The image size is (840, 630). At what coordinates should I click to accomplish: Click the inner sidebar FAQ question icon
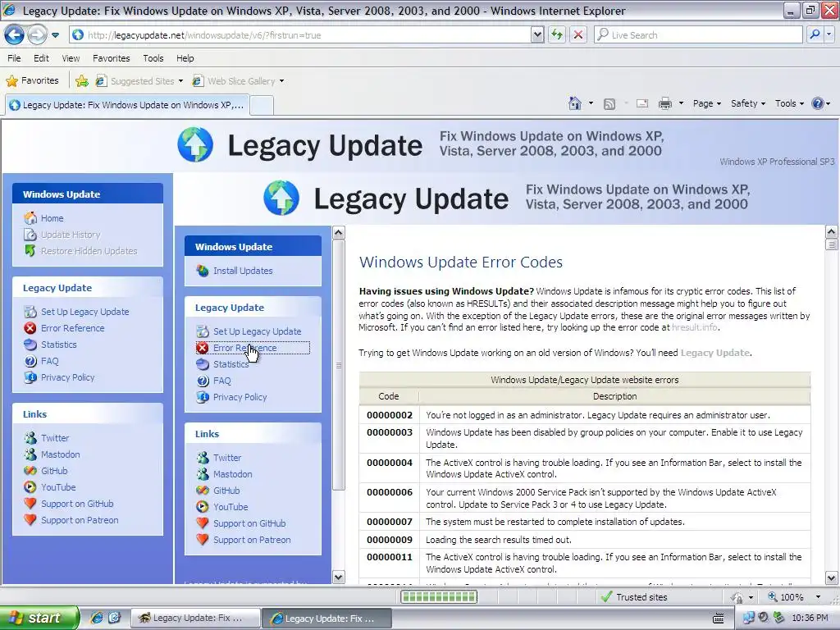tap(203, 381)
